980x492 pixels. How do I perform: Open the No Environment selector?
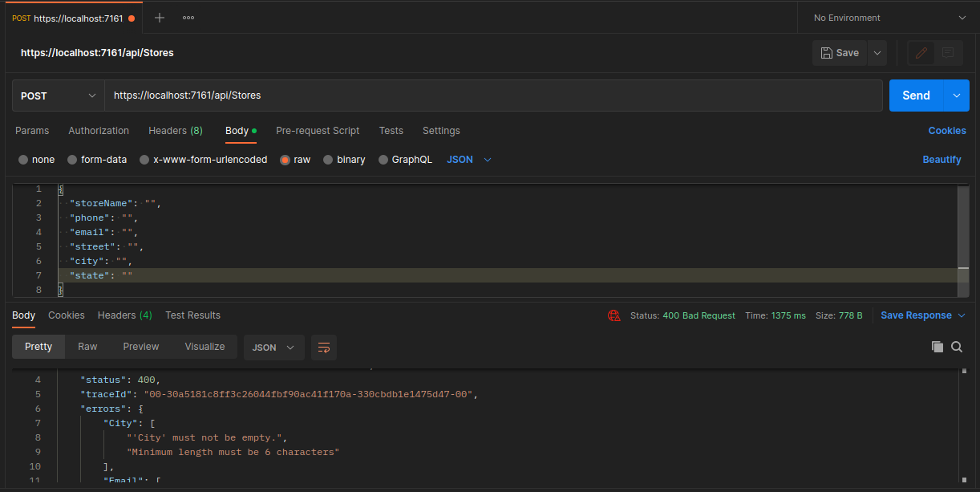[x=889, y=18]
